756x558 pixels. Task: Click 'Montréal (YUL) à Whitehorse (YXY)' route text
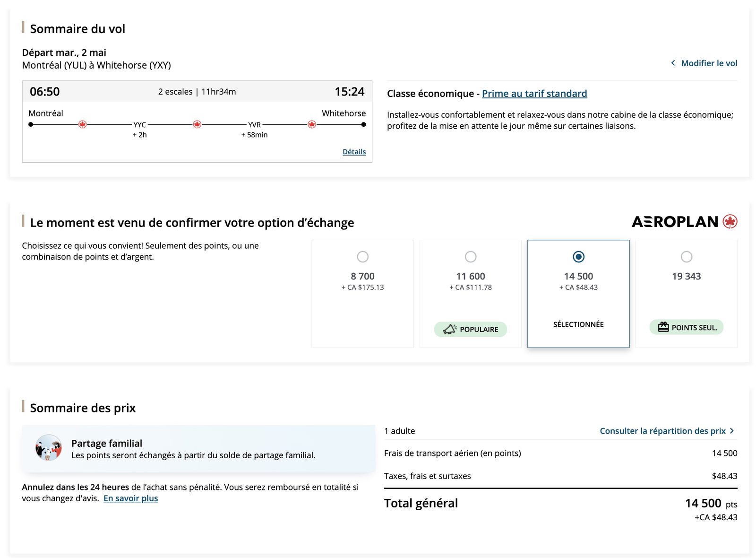coord(96,65)
